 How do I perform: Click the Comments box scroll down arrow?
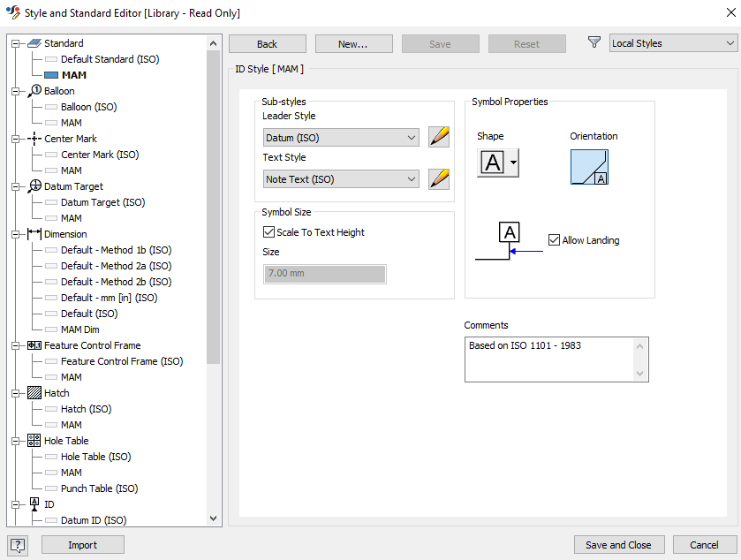click(x=639, y=374)
